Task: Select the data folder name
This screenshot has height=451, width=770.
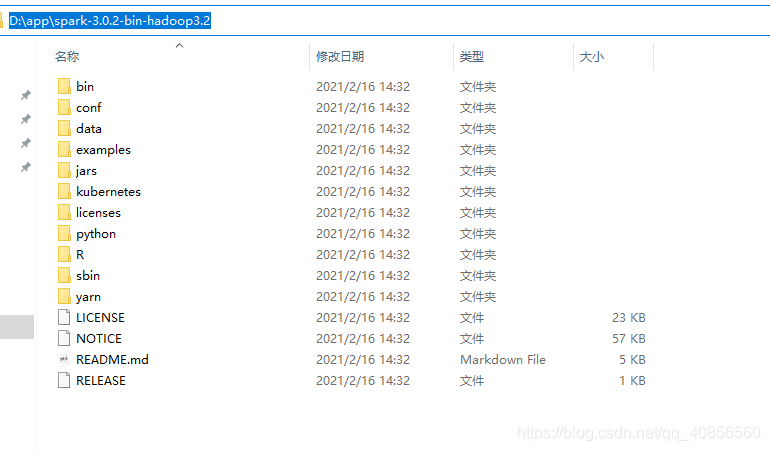Action: pyautogui.click(x=89, y=129)
